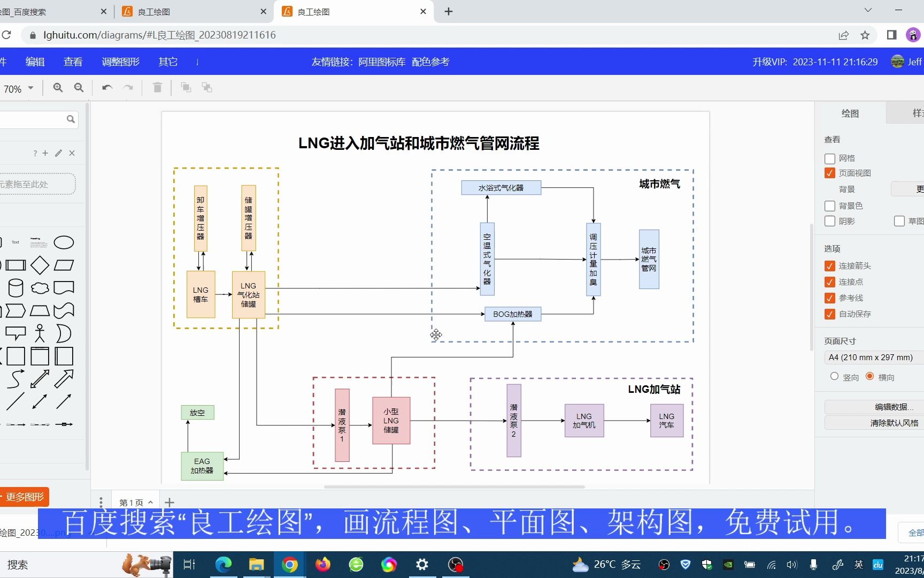
Task: Open the 配色参考 link
Action: pos(430,62)
